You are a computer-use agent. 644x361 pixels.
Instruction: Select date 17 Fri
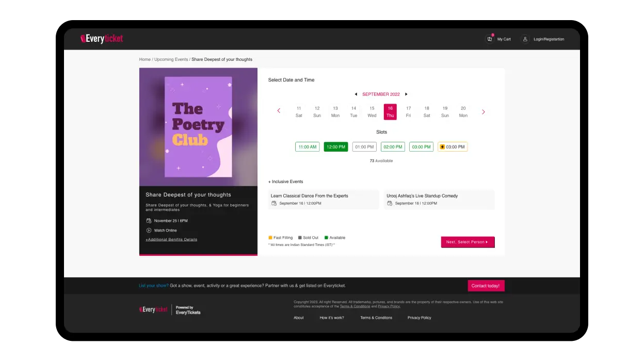408,112
